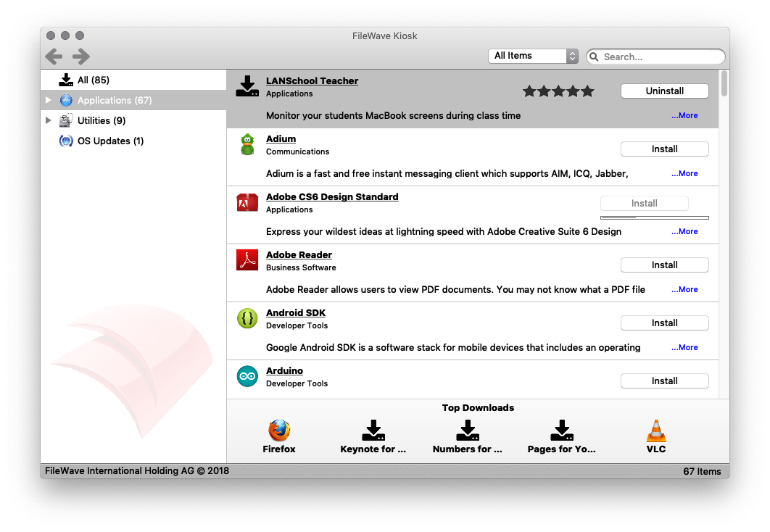Expand the Applications category triangle
This screenshot has height=532, width=770.
click(49, 100)
